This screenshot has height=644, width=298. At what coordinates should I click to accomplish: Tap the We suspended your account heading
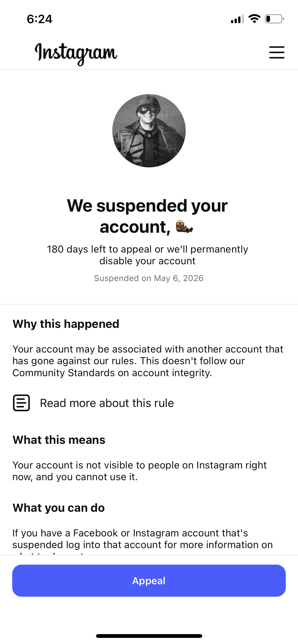147,216
